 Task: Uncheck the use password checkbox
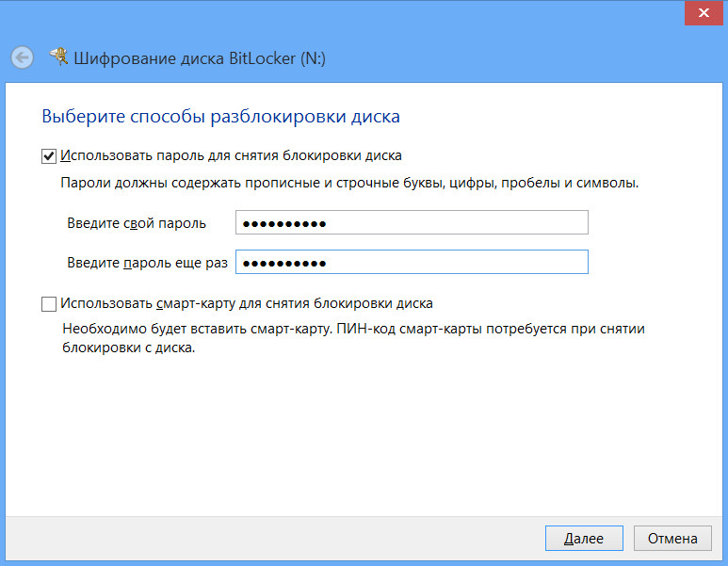(49, 155)
